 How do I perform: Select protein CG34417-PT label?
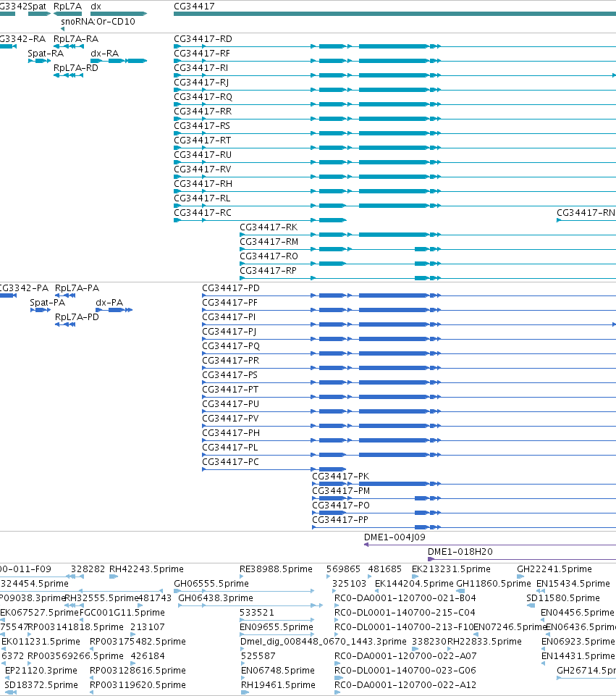tap(230, 389)
